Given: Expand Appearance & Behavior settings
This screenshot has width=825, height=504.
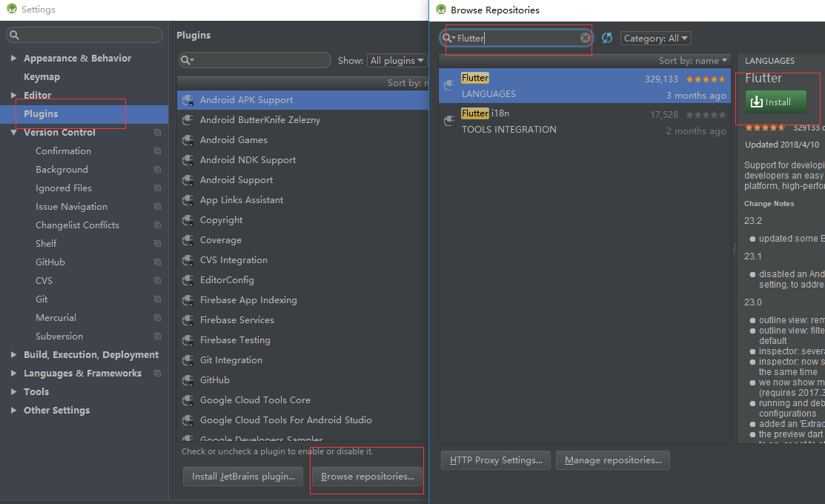Looking at the screenshot, I should coord(13,58).
